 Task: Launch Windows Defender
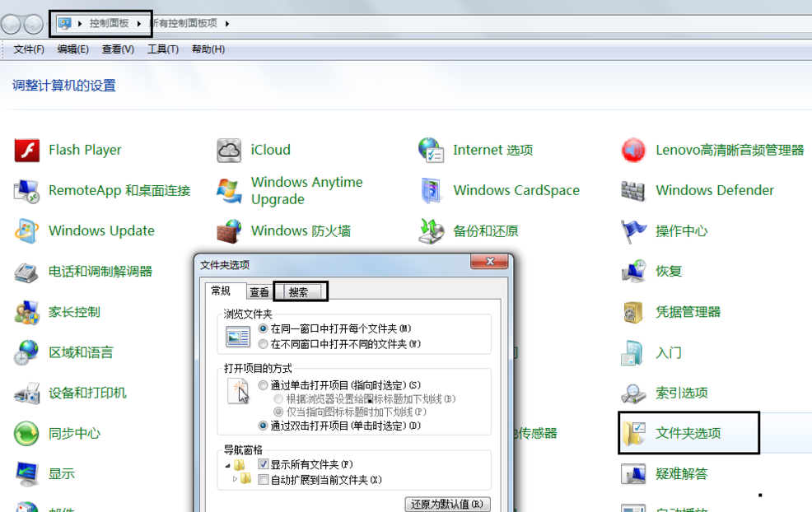(x=714, y=190)
